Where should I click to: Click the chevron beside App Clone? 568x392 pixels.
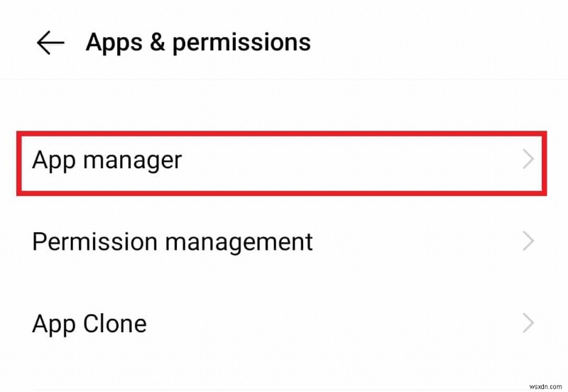coord(528,325)
